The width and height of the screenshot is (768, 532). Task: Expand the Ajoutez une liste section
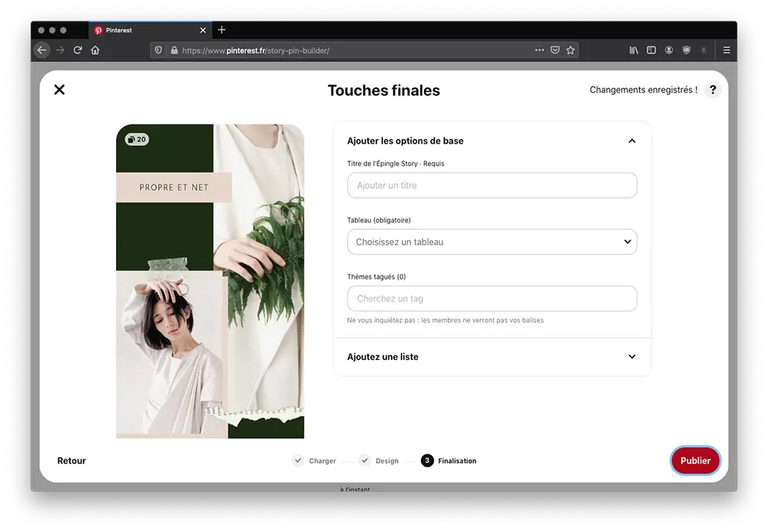(632, 356)
